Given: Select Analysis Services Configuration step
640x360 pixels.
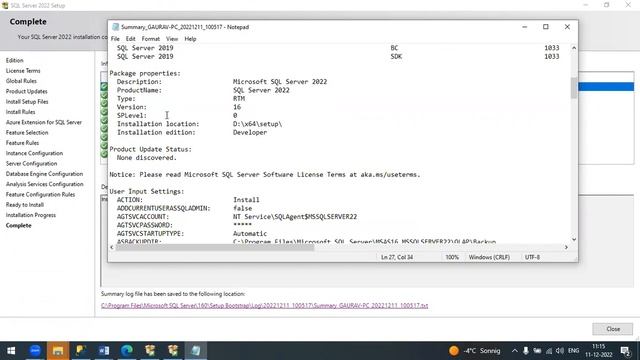Looking at the screenshot, I should coord(44,184).
